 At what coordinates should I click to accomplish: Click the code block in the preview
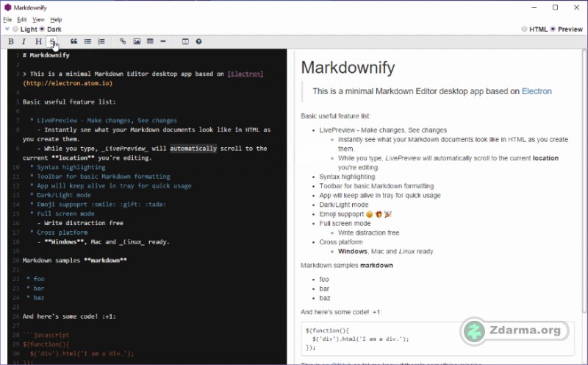(x=437, y=339)
